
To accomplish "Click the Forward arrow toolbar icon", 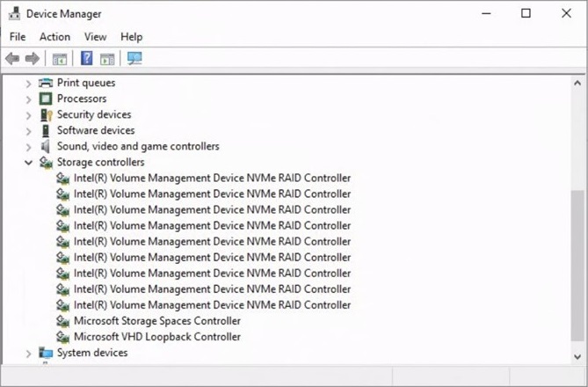I will coord(32,59).
